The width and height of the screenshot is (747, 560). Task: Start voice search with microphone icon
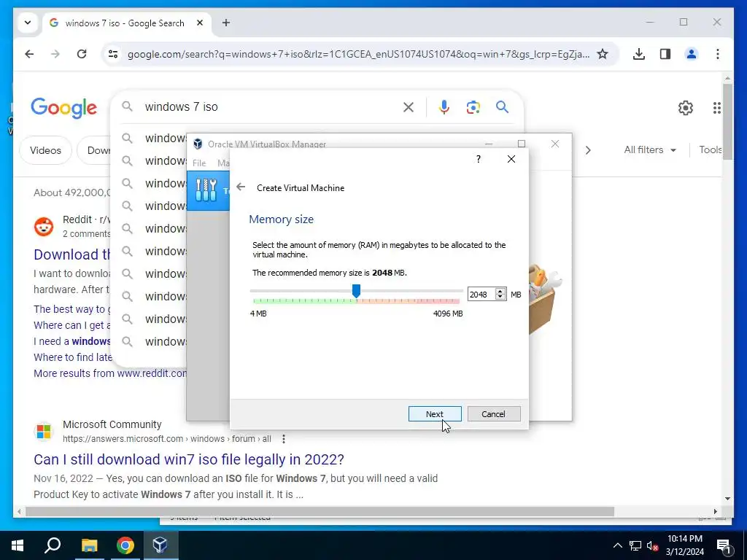tap(444, 107)
